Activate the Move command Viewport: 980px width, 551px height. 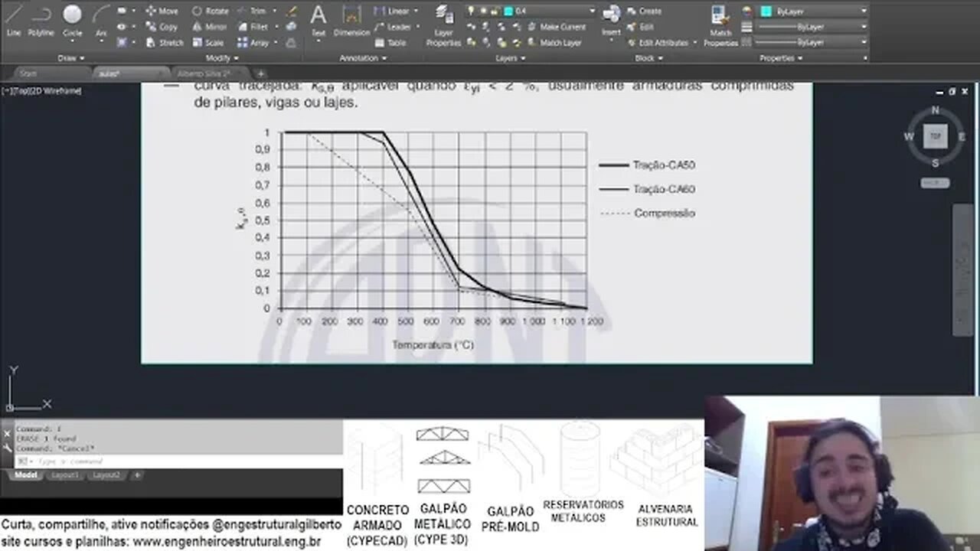tap(162, 11)
